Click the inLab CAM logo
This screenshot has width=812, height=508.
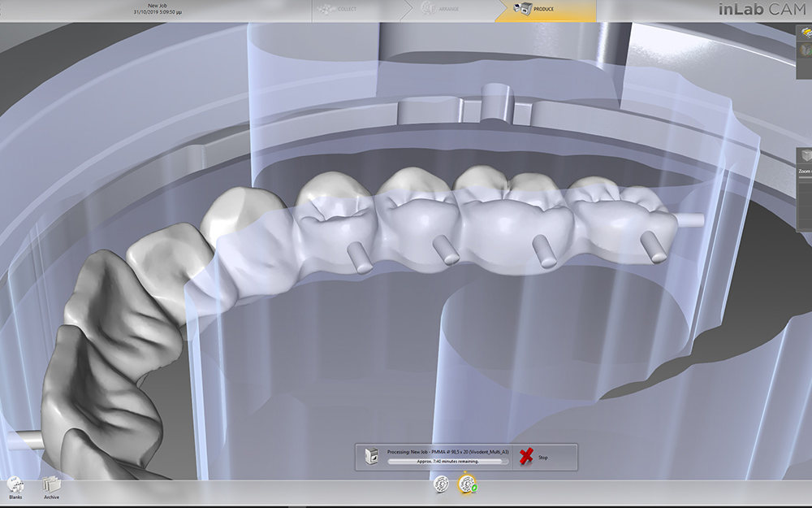coord(762,9)
